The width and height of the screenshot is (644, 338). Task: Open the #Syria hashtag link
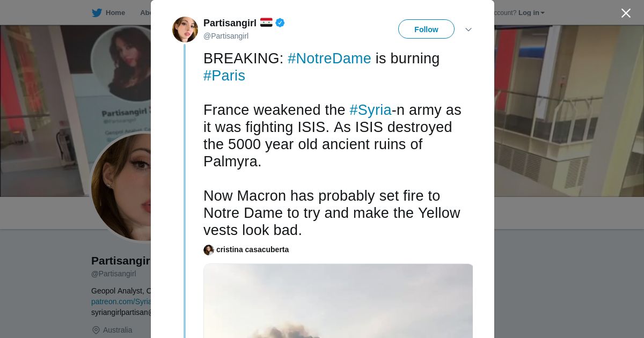point(370,110)
